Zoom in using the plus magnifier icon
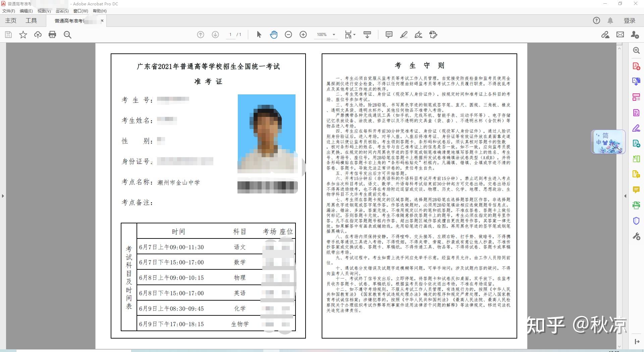The width and height of the screenshot is (644, 352). 303,35
